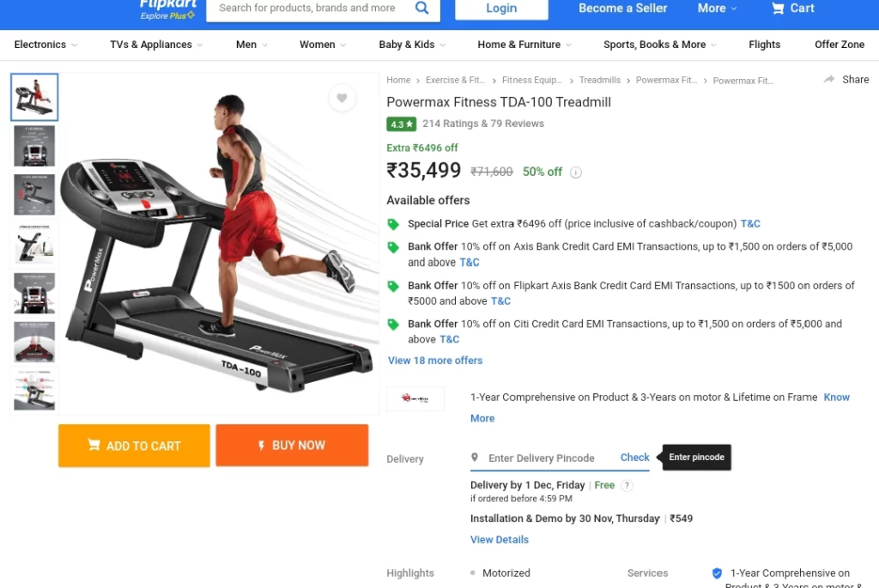Expand the Home & Furniture menu

(x=524, y=45)
